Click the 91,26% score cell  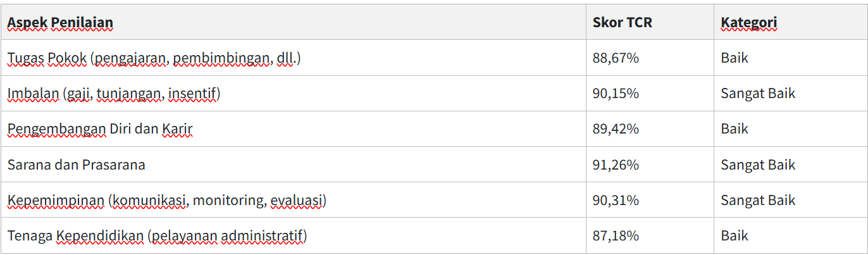click(616, 165)
